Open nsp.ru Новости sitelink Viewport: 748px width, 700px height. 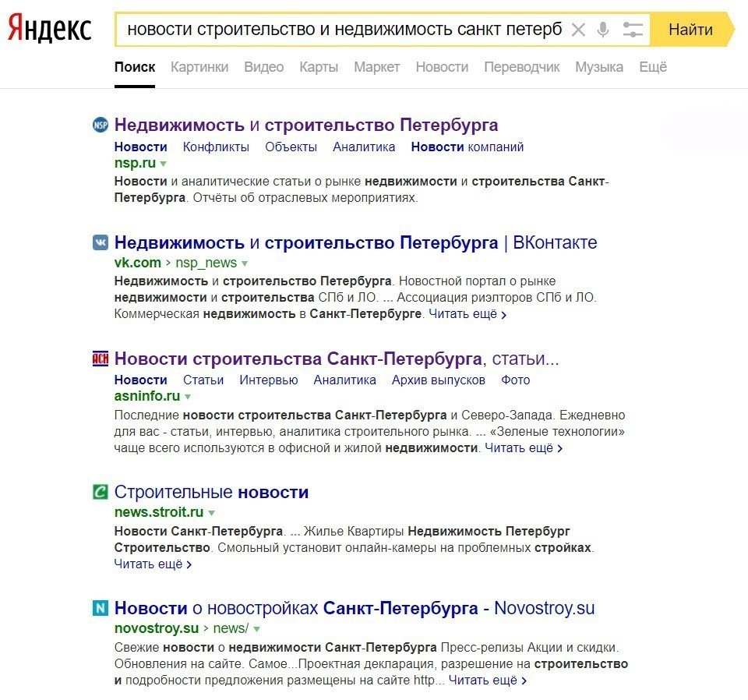click(141, 147)
